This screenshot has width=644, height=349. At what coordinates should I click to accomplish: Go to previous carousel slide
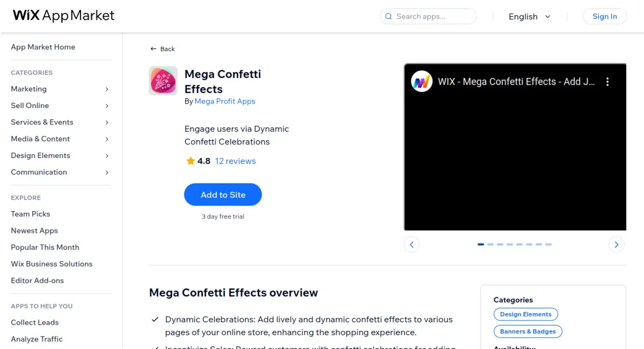(412, 245)
